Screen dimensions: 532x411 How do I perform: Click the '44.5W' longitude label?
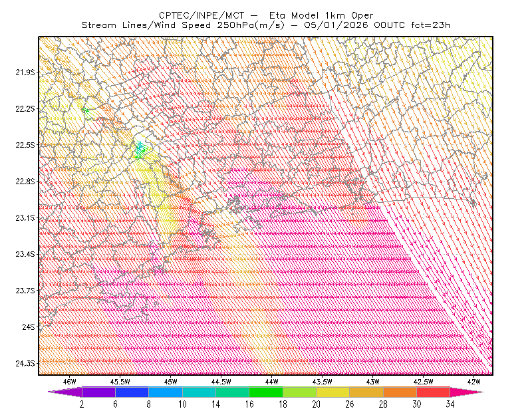coord(221,382)
